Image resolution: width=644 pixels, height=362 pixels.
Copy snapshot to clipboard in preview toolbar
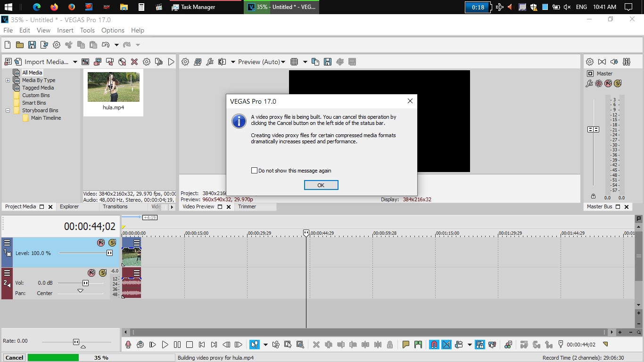(x=315, y=62)
